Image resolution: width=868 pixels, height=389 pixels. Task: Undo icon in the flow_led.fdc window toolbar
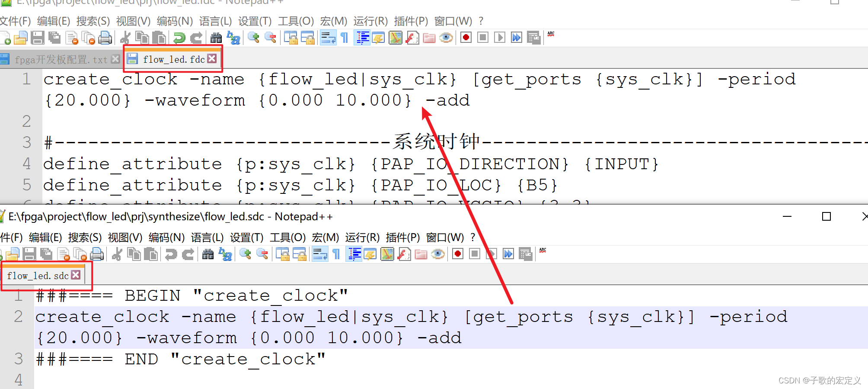tap(179, 38)
